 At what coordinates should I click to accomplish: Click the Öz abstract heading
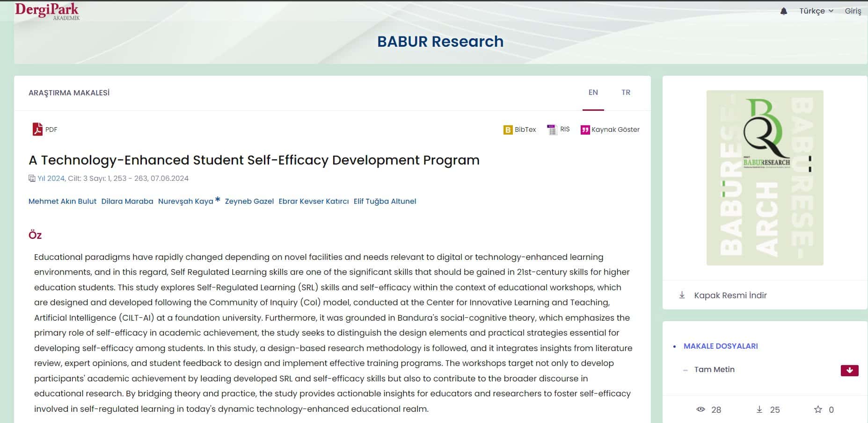click(x=35, y=235)
